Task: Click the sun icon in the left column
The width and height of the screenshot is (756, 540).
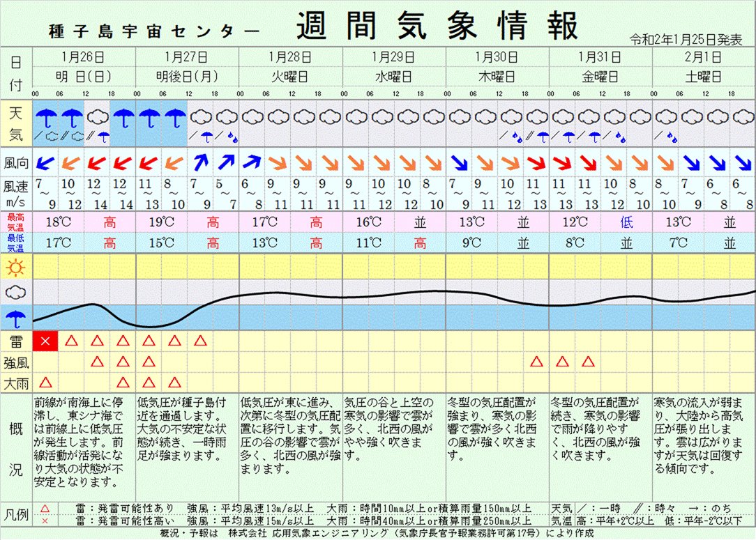Action: pyautogui.click(x=15, y=267)
